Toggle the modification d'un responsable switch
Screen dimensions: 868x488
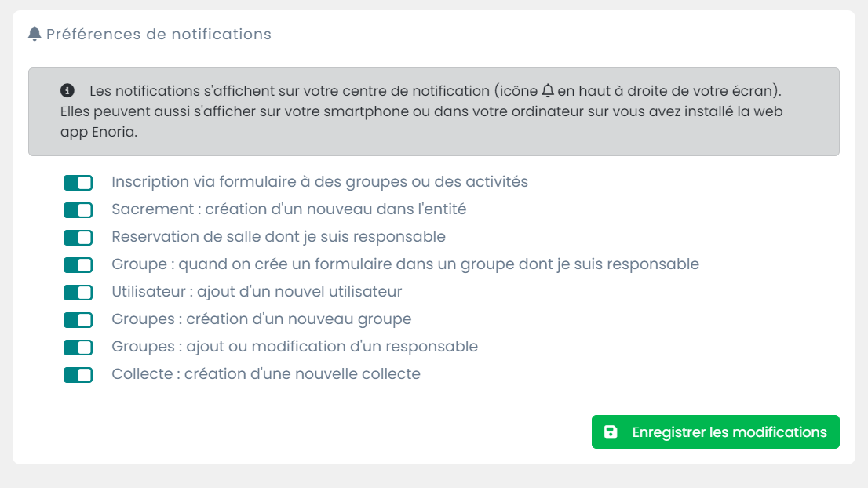point(78,348)
